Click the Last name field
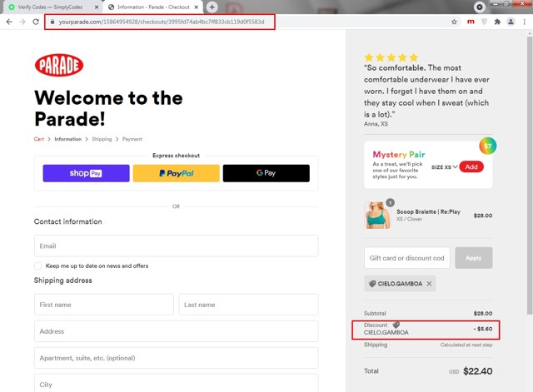 (248, 305)
